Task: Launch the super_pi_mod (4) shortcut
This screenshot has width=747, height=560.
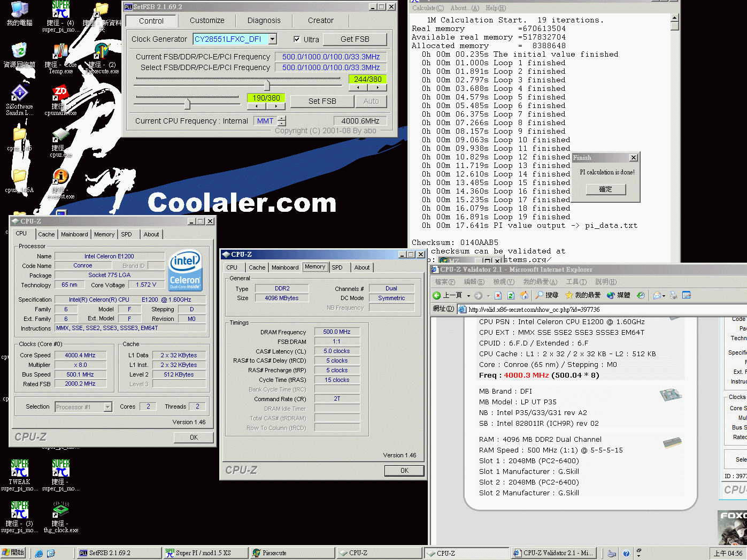Action: 60,16
